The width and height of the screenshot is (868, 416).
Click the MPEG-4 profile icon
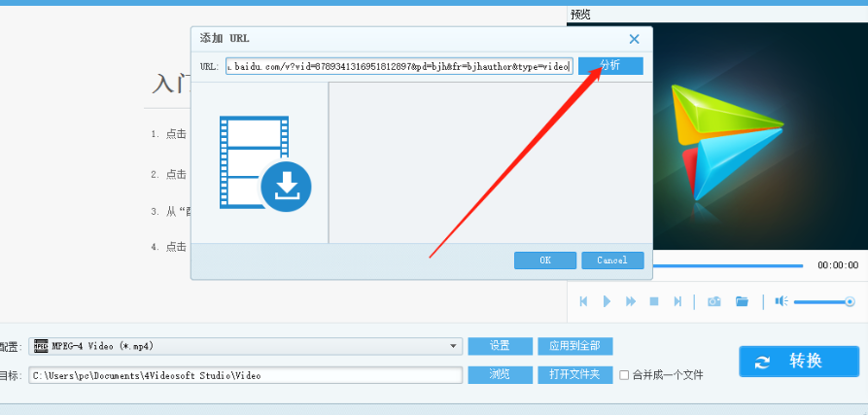41,346
